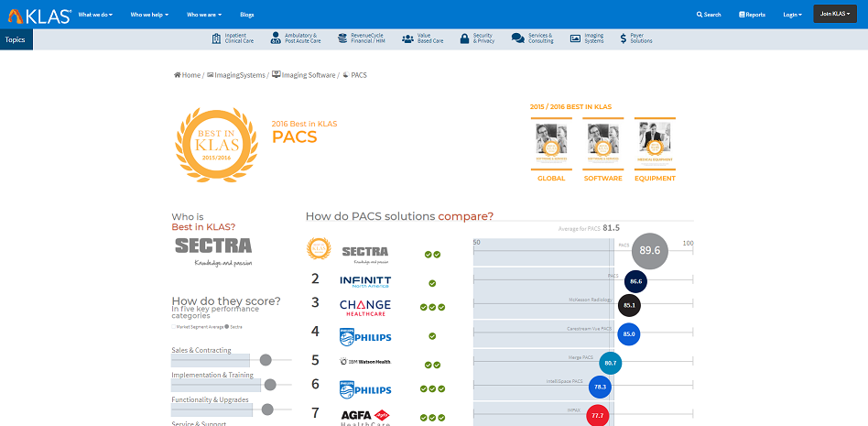The width and height of the screenshot is (868, 426).
Task: Select Revenue Cycle Financial / HIM icon
Action: 342,38
